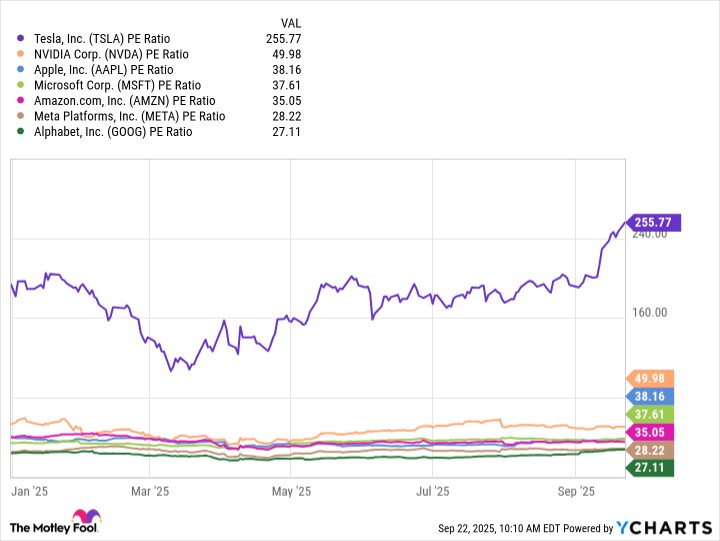Click the 28.22 Meta value flag
720x541 pixels.
pyautogui.click(x=651, y=450)
